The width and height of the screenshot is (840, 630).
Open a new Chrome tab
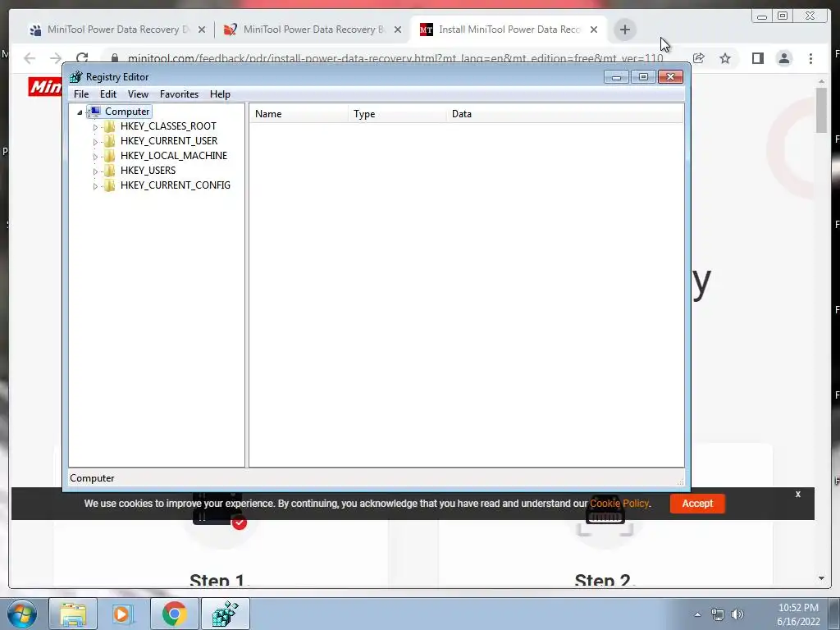[624, 30]
